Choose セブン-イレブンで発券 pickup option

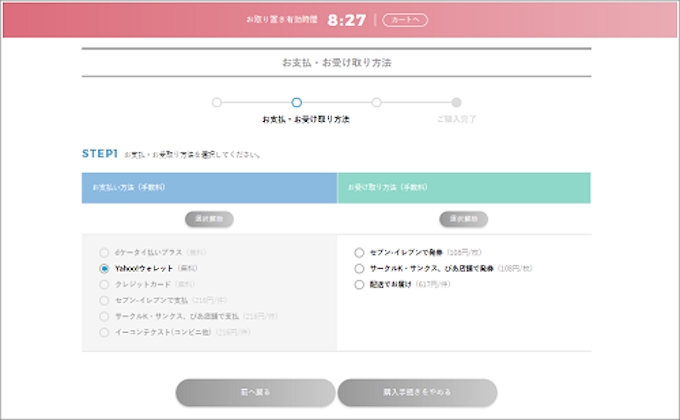pyautogui.click(x=360, y=253)
